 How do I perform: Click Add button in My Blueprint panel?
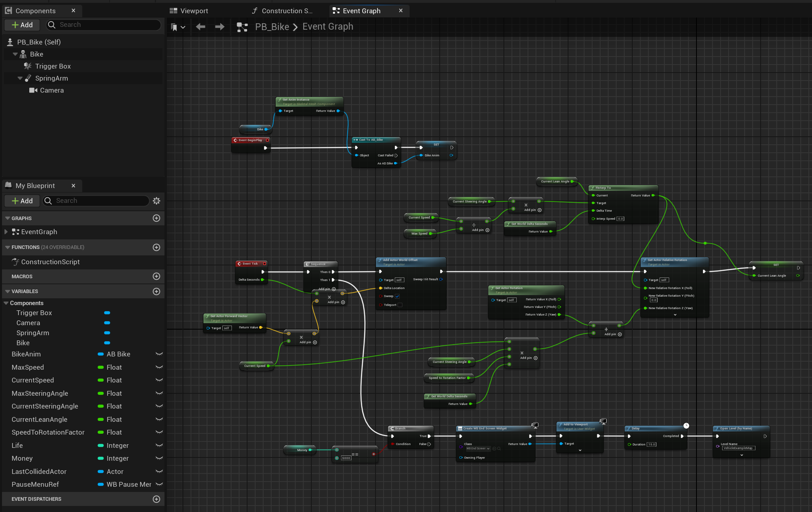[22, 201]
